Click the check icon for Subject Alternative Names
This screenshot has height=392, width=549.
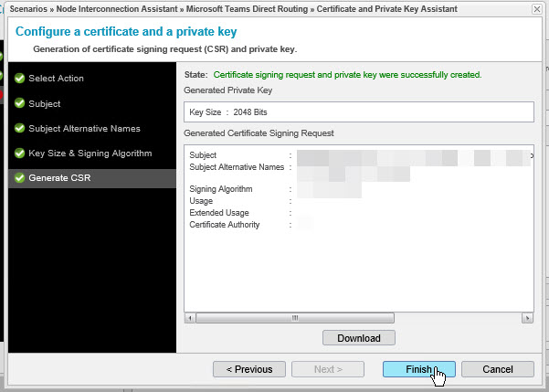pyautogui.click(x=19, y=128)
